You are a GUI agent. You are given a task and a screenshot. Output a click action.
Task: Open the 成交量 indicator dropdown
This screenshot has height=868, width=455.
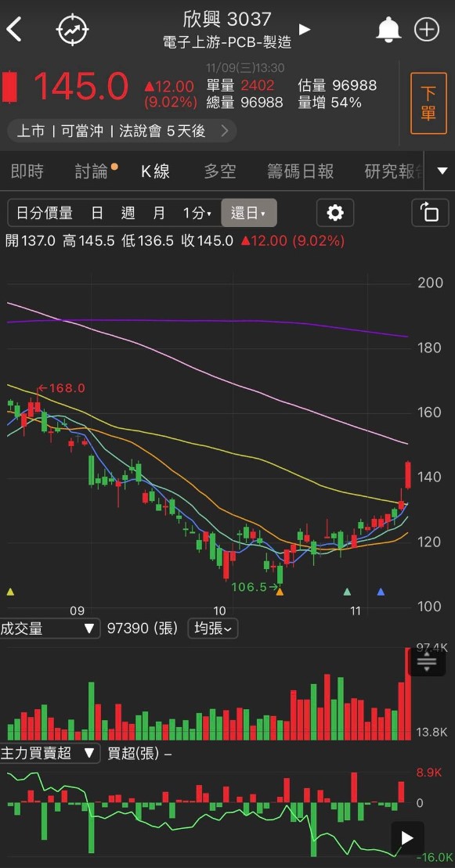point(50,628)
